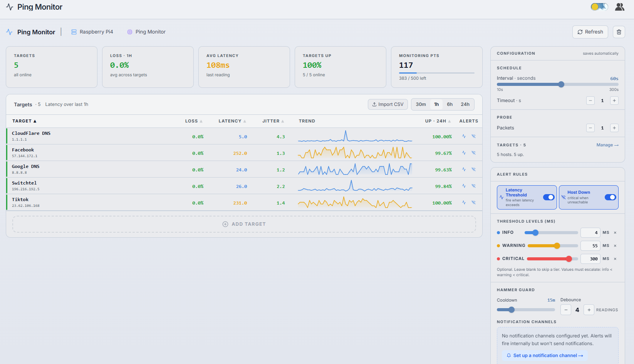634x364 pixels.
Task: Clear the WARNING threshold tier
Action: coord(615,246)
